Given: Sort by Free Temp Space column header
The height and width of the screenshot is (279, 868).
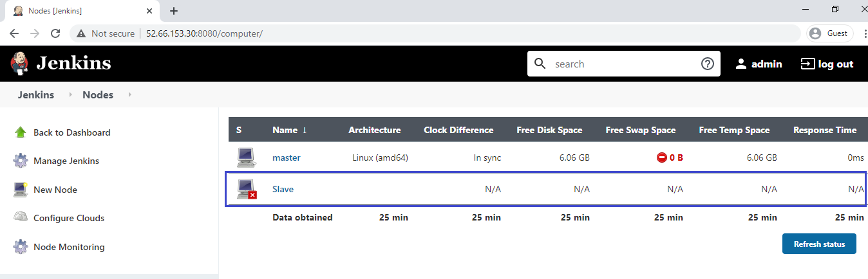Looking at the screenshot, I should pos(734,130).
